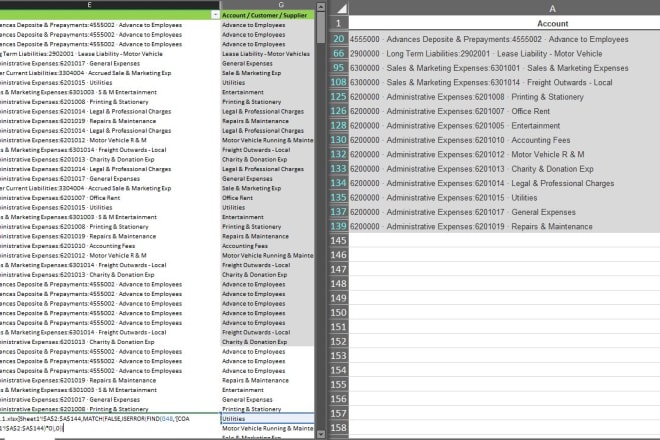Viewport: 660px width, 440px height.
Task: Click 'Term Liabilities:2902001 · Lease Liability' cell in column E
Action: pyautogui.click(x=109, y=54)
